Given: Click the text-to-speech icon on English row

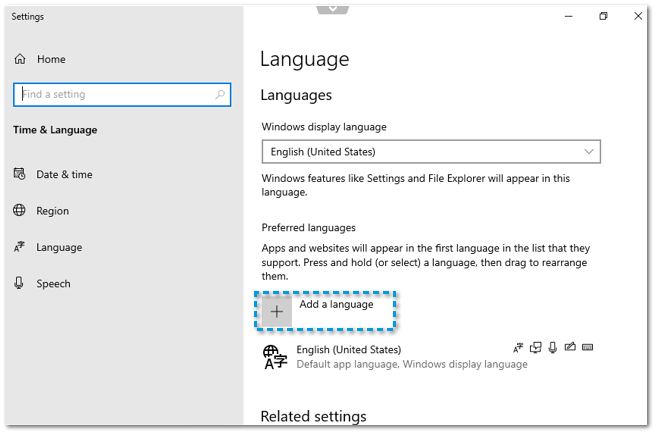Looking at the screenshot, I should pyautogui.click(x=536, y=348).
